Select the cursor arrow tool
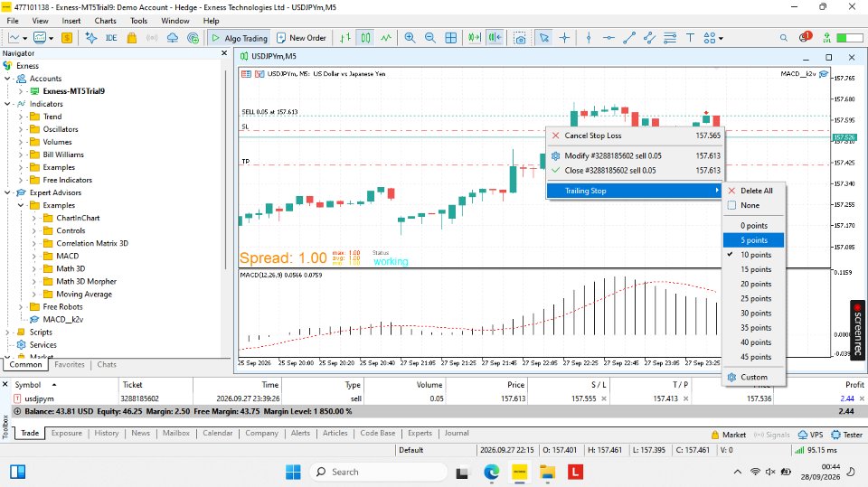This screenshot has width=868, height=487. 544,38
